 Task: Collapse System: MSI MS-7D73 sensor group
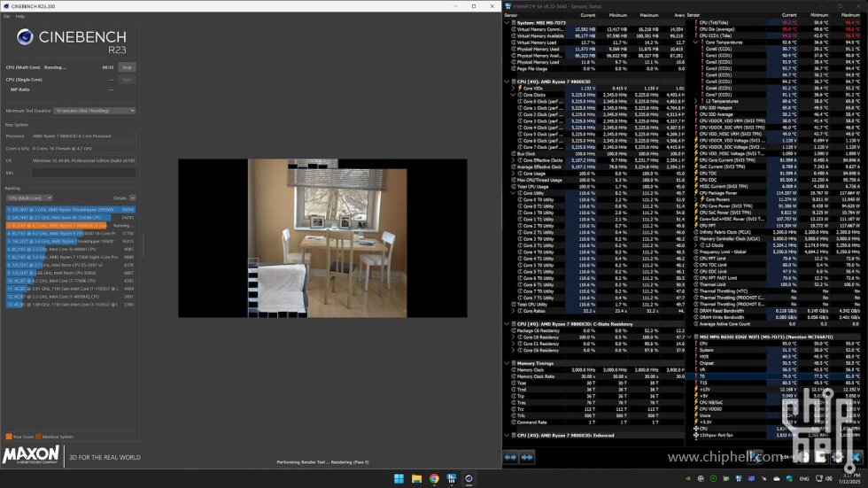click(x=507, y=23)
